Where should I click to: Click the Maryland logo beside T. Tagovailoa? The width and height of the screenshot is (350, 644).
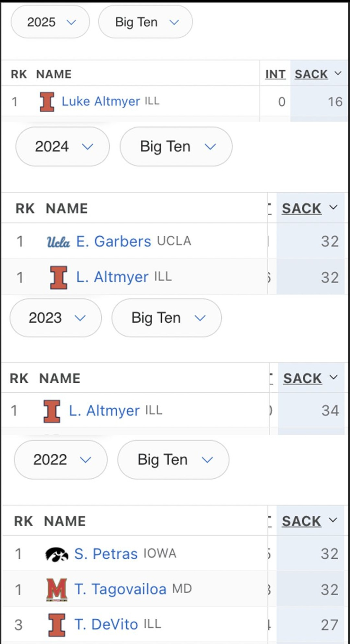point(57,590)
